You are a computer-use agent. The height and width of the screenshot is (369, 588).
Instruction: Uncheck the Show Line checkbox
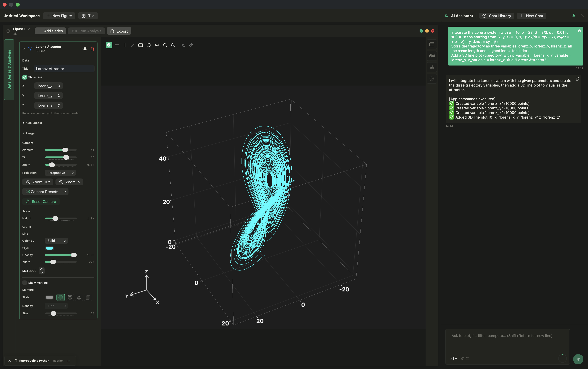coord(25,77)
